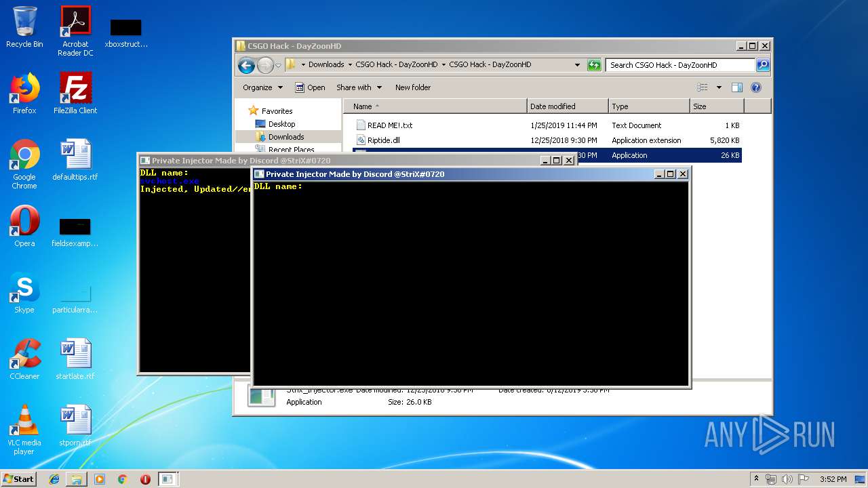Click Downloads breadcrumb in address bar

click(x=326, y=65)
